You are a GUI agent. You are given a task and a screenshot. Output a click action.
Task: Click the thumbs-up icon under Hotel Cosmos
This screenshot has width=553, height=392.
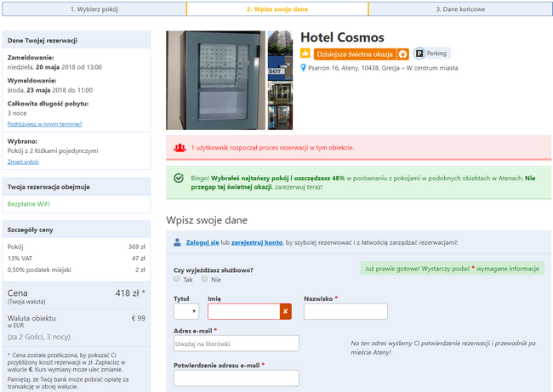pyautogui.click(x=305, y=54)
